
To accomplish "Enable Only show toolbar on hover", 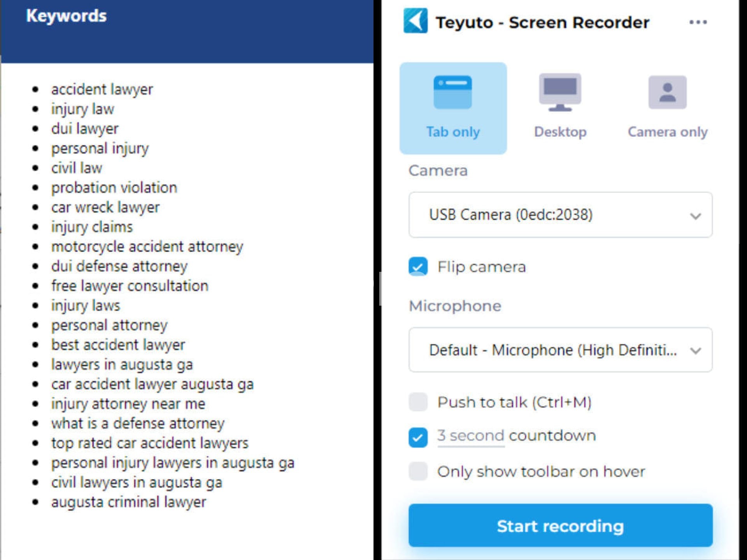I will [418, 471].
